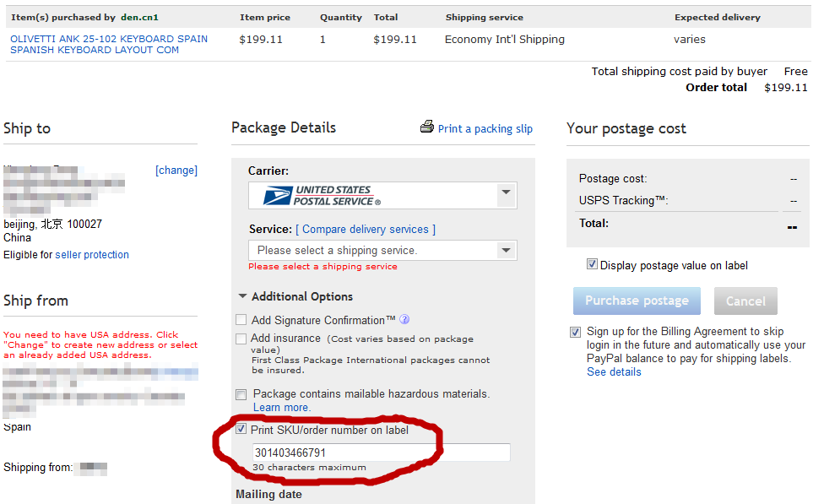This screenshot has width=824, height=504.
Task: Click the printer icon beside packing slip
Action: (x=427, y=127)
